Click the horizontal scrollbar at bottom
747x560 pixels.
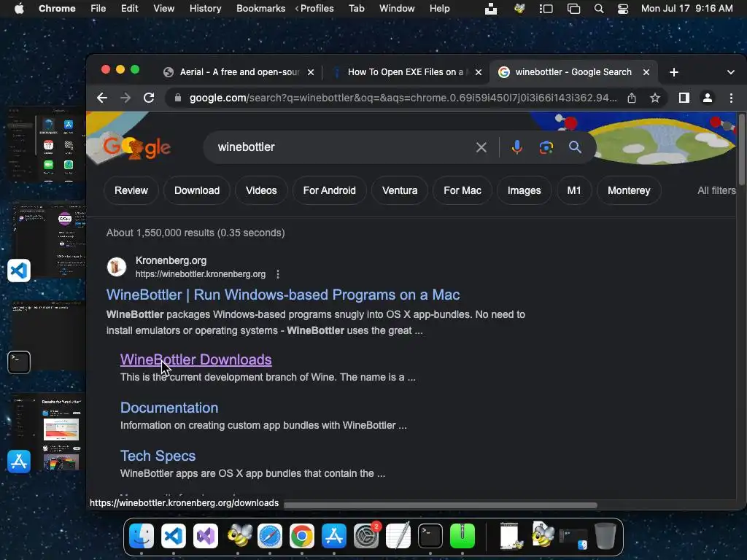click(440, 505)
